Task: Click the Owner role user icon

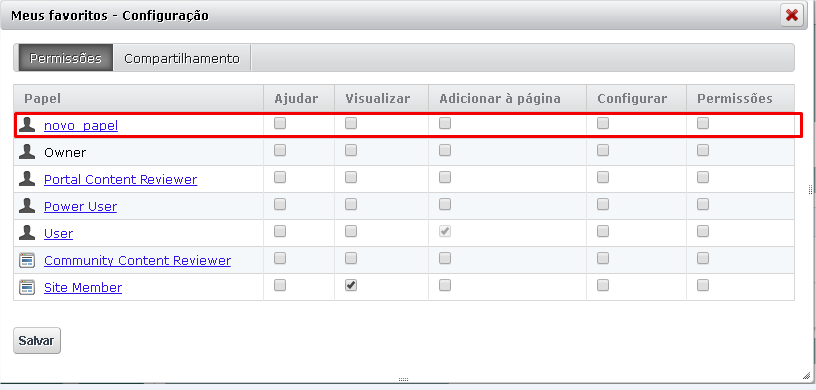Action: [x=27, y=152]
